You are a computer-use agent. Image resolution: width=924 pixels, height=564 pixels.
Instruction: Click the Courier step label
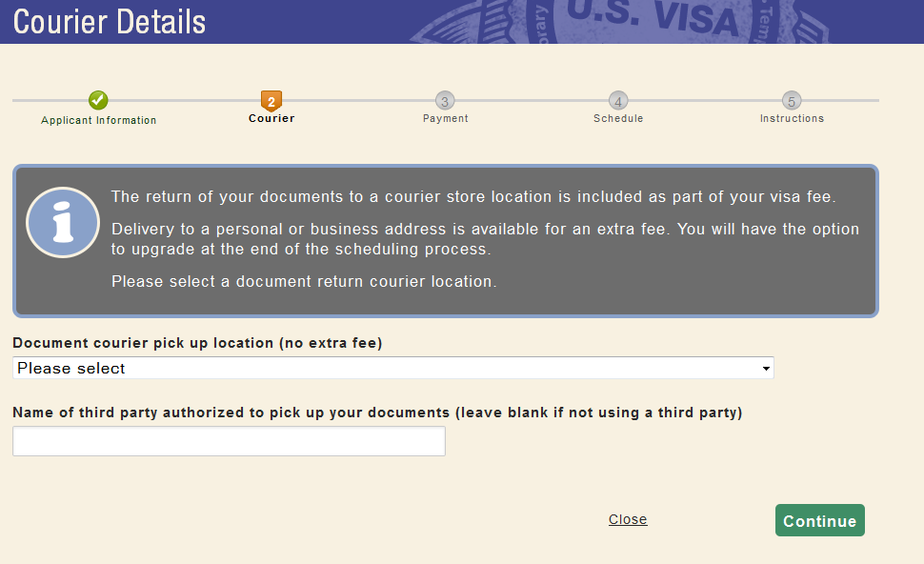point(271,118)
